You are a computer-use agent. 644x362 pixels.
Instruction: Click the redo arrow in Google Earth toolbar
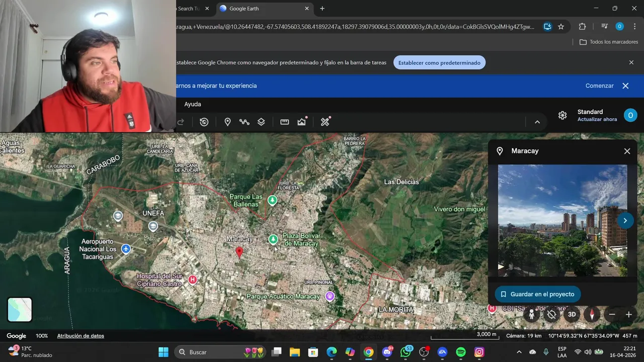(181, 122)
